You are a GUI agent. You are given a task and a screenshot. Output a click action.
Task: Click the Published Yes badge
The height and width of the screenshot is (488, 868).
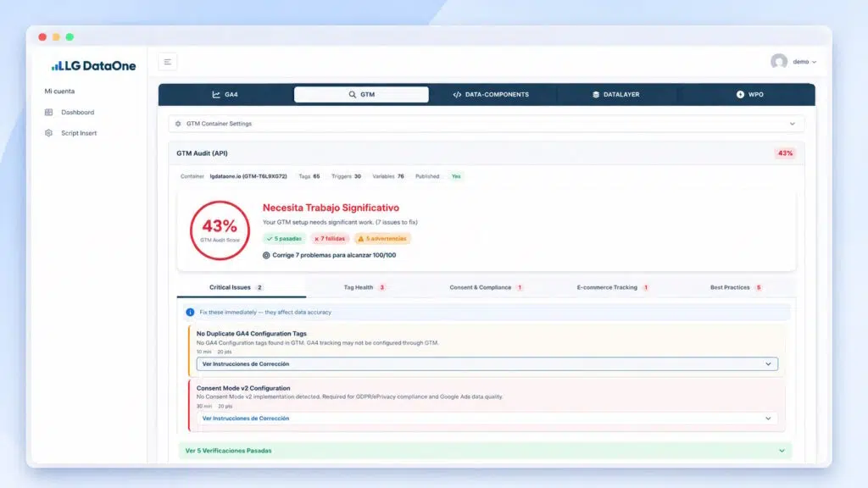coord(455,176)
